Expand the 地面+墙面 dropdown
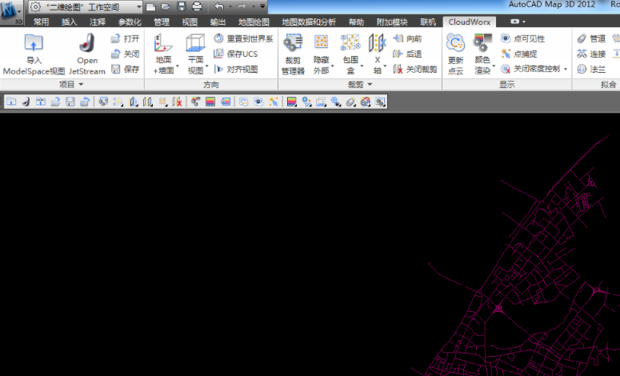620x376 pixels. pyautogui.click(x=177, y=66)
